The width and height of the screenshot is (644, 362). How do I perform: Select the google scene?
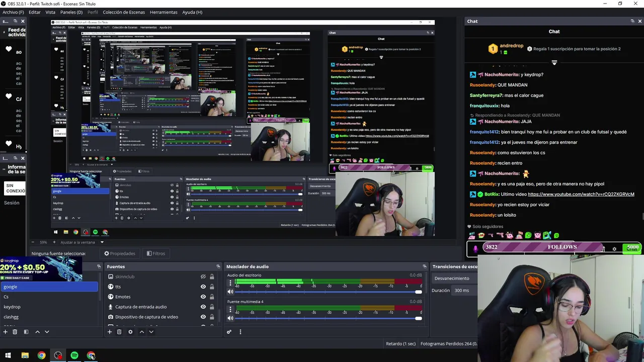click(49, 287)
